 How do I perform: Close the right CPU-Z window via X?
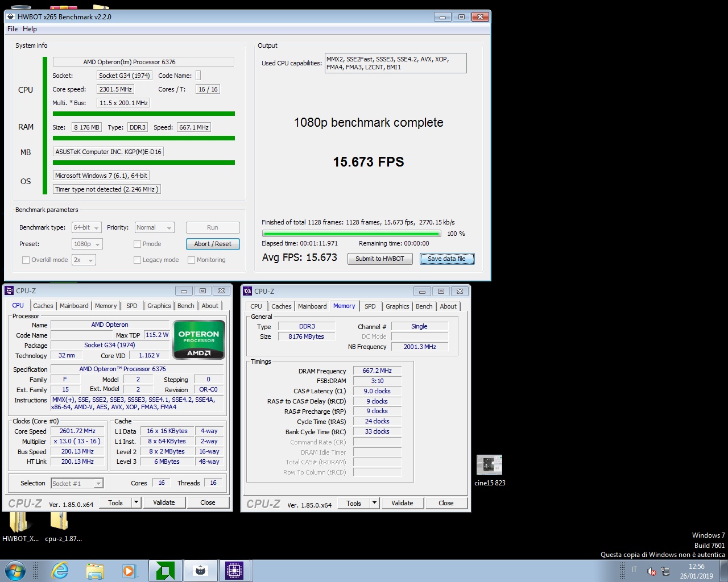tap(460, 291)
